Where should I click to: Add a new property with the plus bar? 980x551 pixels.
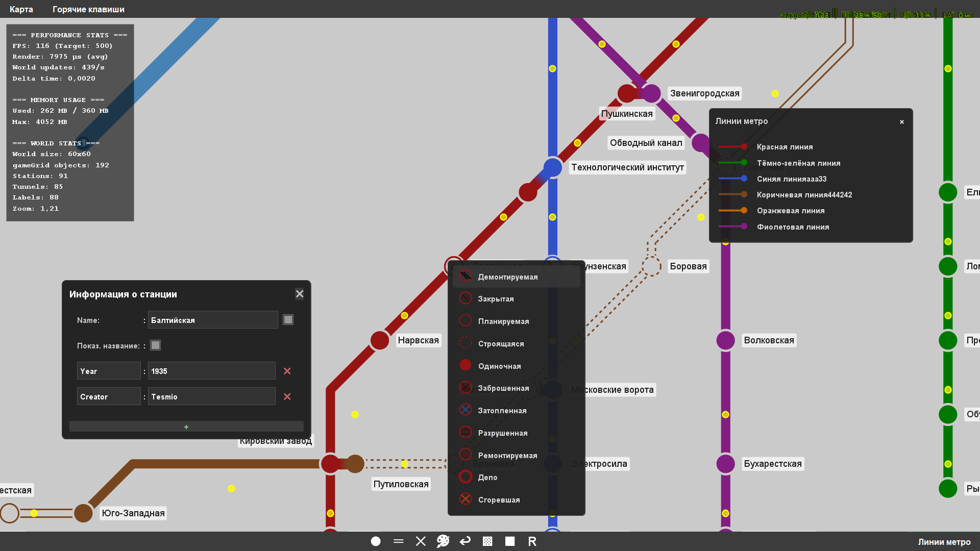point(186,427)
